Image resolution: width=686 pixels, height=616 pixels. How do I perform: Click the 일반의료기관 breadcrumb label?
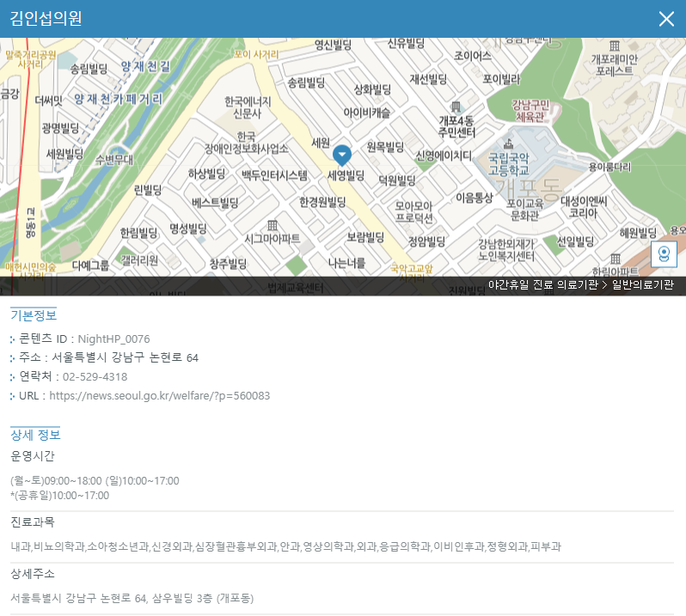pos(643,284)
